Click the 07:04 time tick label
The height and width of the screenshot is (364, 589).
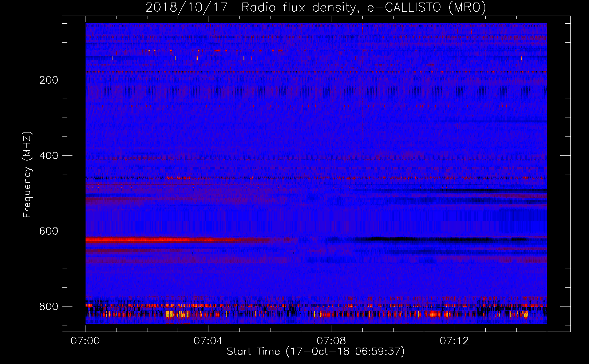[208, 341]
